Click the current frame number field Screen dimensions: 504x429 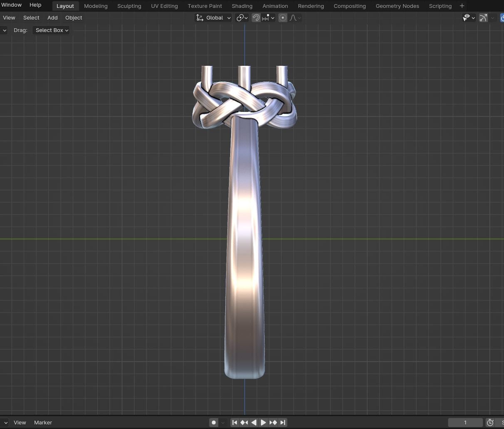click(465, 422)
